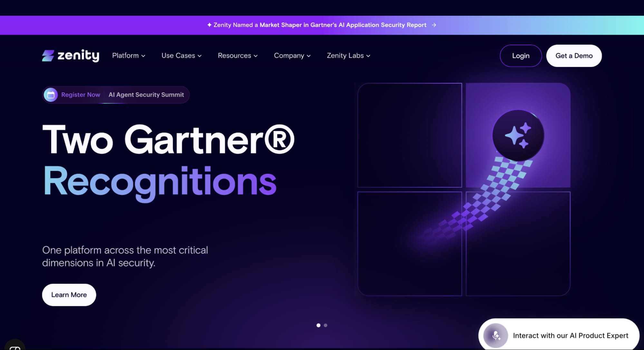
Task: Open the Company dropdown menu
Action: point(292,56)
